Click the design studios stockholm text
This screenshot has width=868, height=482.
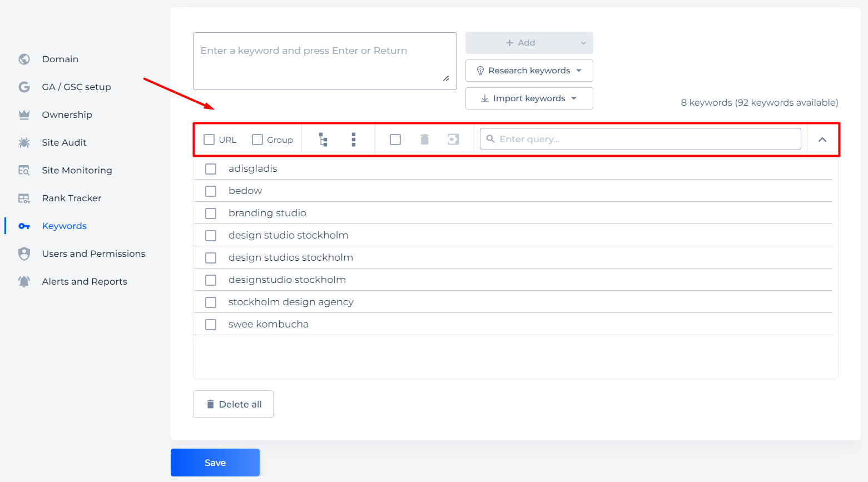(291, 257)
